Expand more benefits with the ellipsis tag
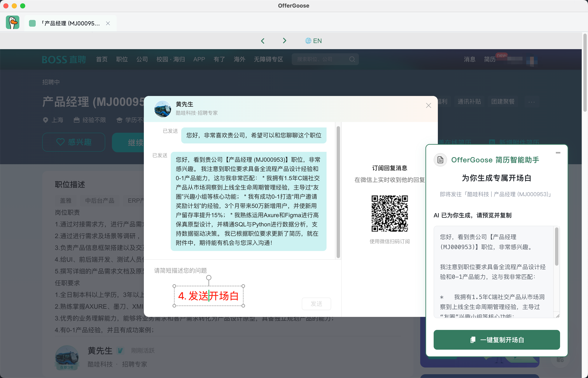This screenshot has width=588, height=378. (x=531, y=102)
